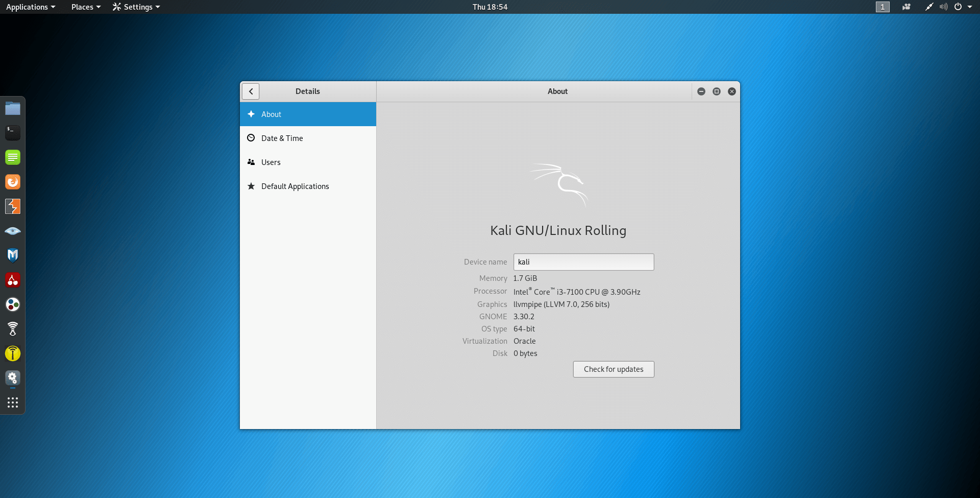Click the Check for updates button

point(614,369)
